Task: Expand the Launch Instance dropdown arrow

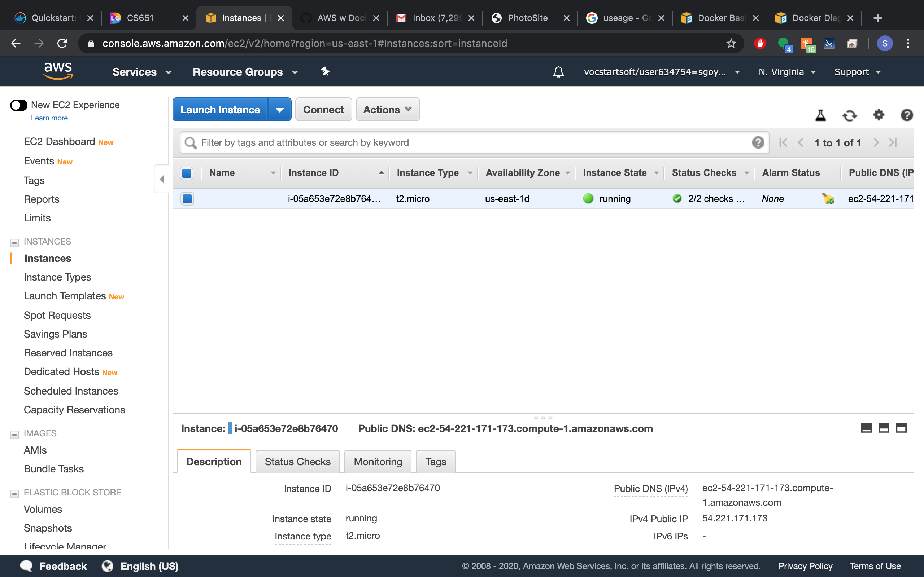Action: (280, 110)
